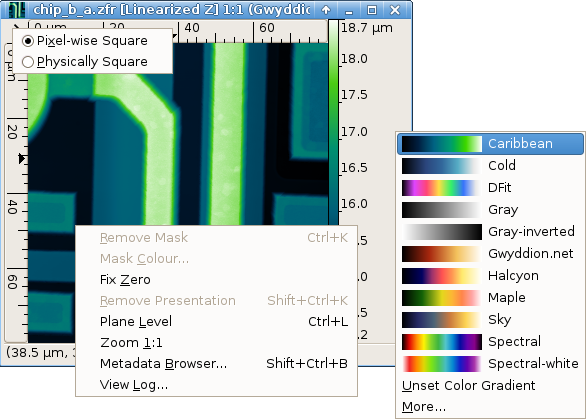This screenshot has width=586, height=419.
Task: Run Plane Level from the menu
Action: pyautogui.click(x=216, y=321)
